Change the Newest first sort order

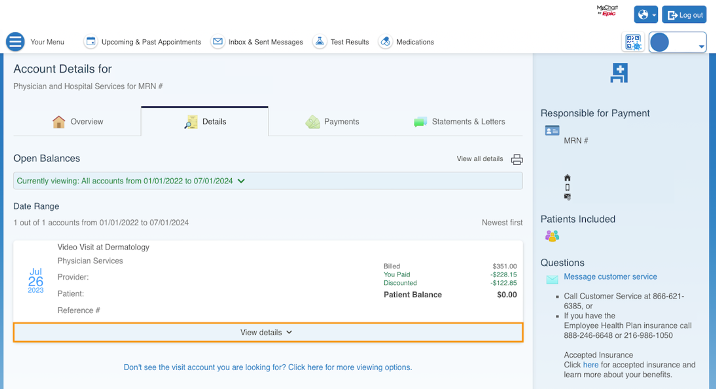click(502, 222)
